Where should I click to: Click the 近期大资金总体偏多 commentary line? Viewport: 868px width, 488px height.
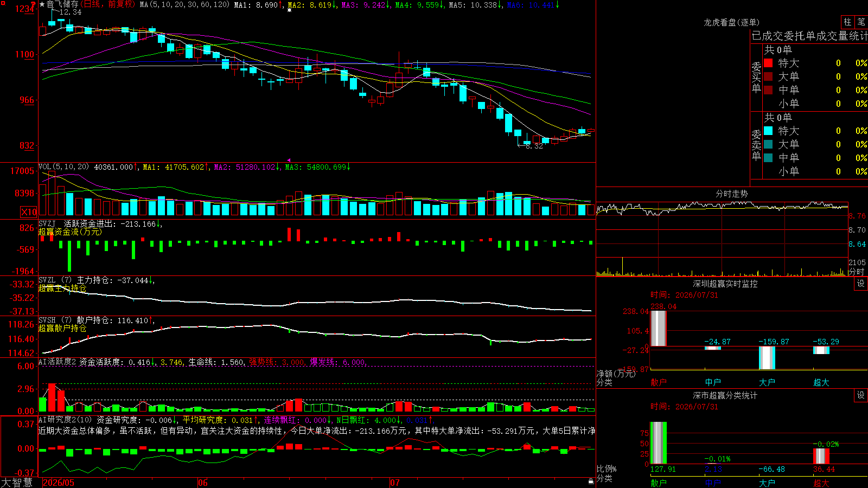pos(317,431)
